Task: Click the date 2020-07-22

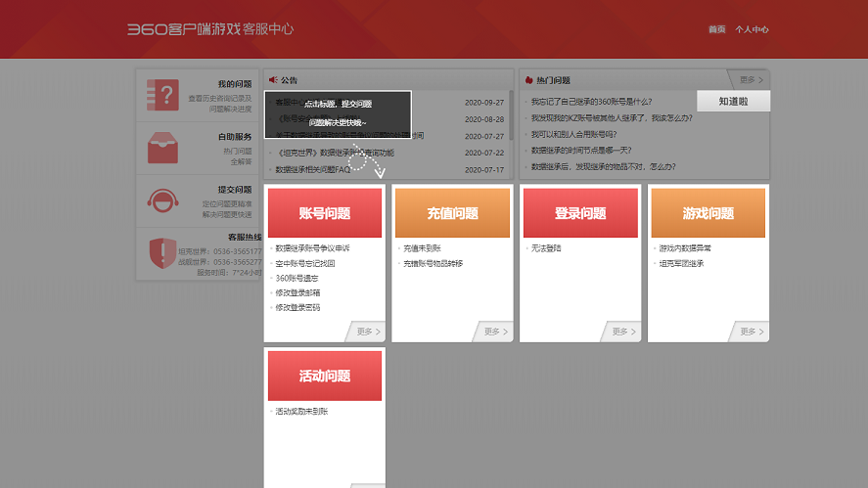Action: click(x=484, y=153)
